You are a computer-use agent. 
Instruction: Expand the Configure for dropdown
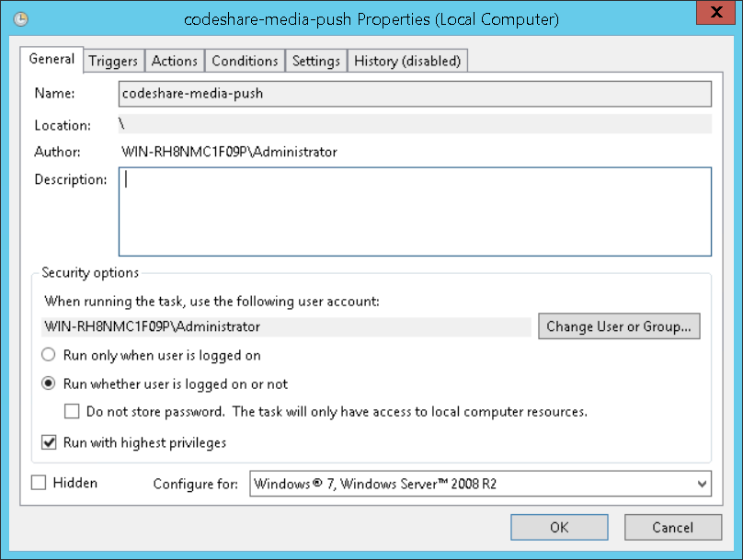[703, 484]
